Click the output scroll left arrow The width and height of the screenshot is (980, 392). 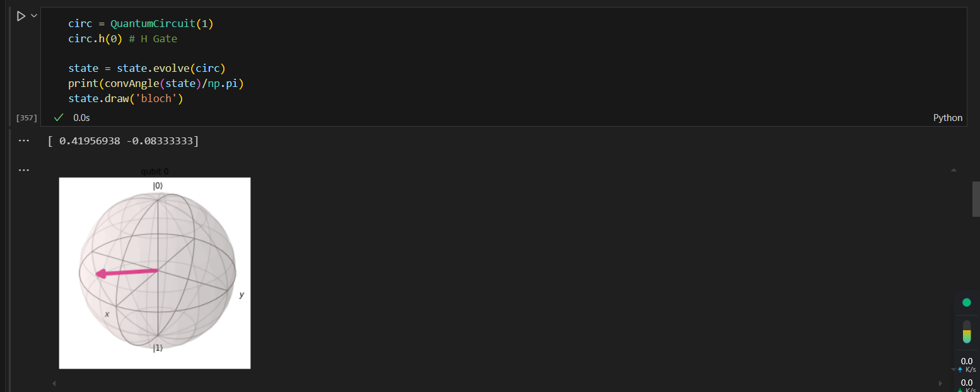(54, 383)
